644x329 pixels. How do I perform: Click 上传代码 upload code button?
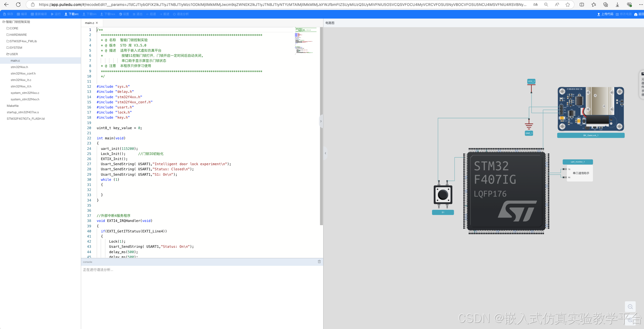coord(605,14)
